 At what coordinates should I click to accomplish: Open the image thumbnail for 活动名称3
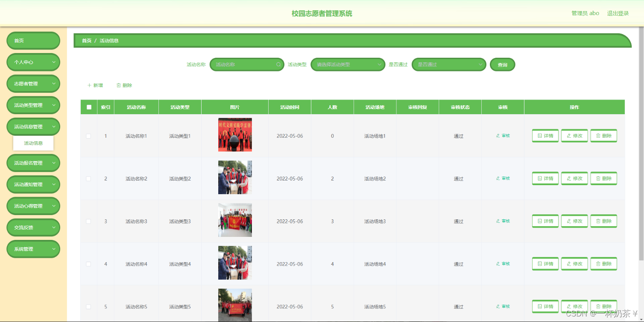point(235,220)
